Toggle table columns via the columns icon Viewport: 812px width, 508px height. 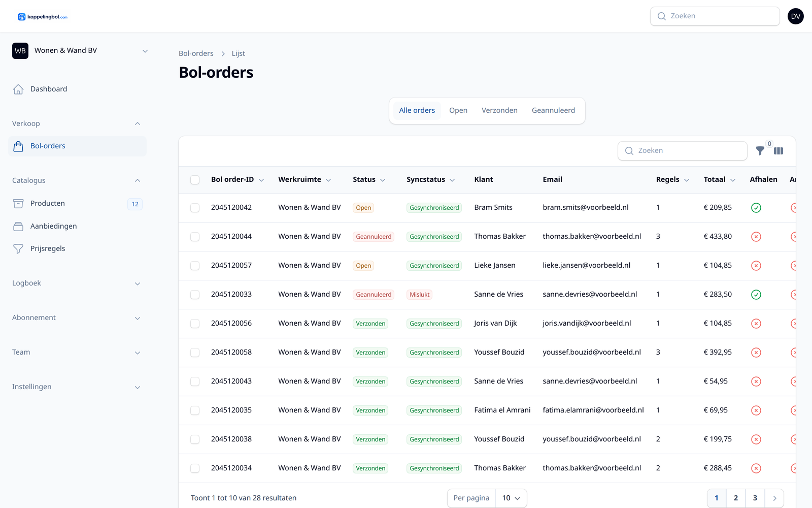(779, 151)
